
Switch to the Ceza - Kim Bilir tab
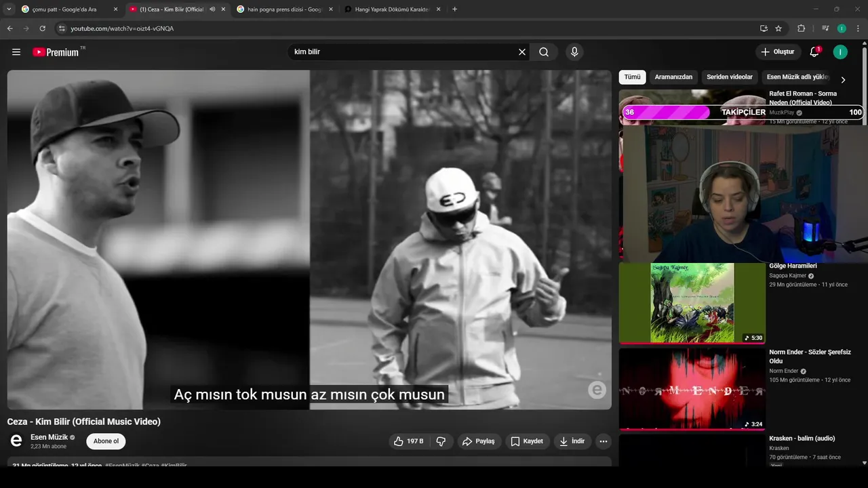pos(176,9)
